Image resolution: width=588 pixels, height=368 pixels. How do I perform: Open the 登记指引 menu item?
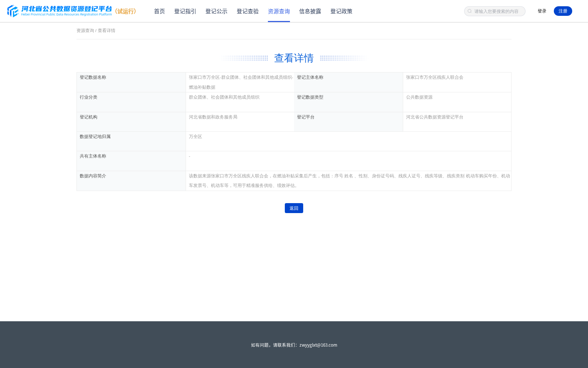tap(185, 11)
